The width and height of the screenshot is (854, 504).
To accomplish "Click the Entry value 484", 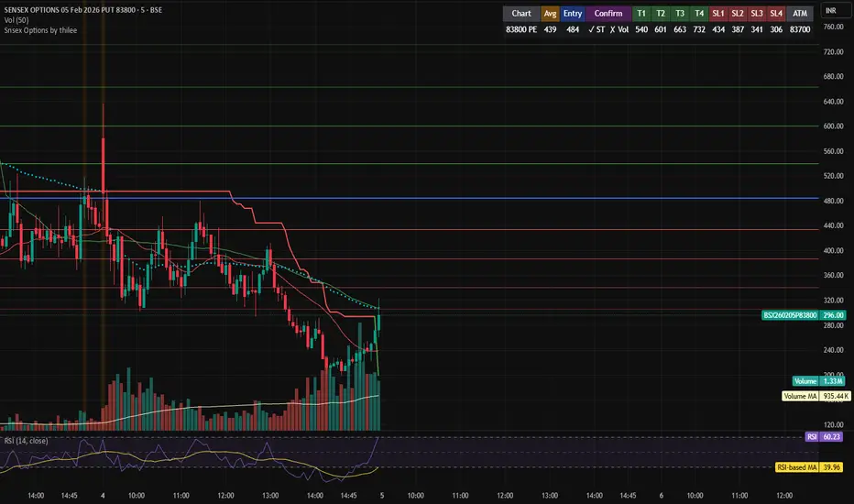I will coord(573,29).
